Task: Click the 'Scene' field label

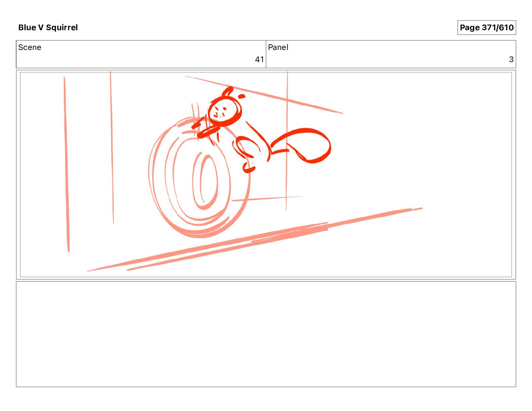Action: (x=30, y=47)
